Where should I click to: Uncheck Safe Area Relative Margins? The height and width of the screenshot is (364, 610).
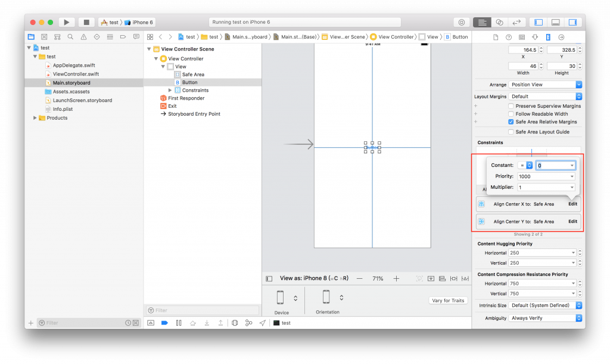[511, 122]
